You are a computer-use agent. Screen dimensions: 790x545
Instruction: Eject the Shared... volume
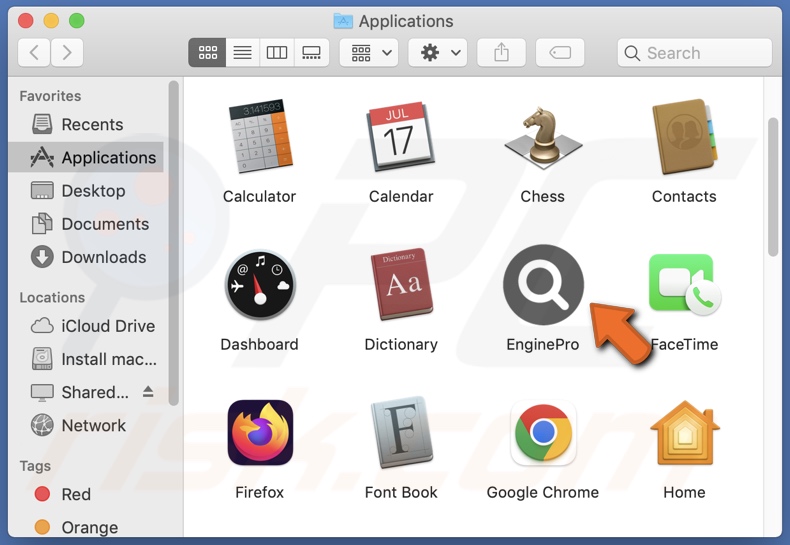tap(148, 391)
